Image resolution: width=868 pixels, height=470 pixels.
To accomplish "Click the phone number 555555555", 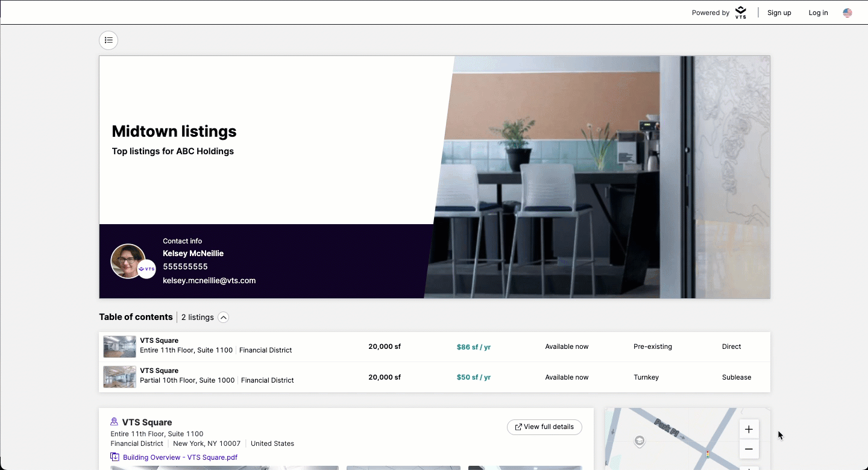I will (x=185, y=266).
